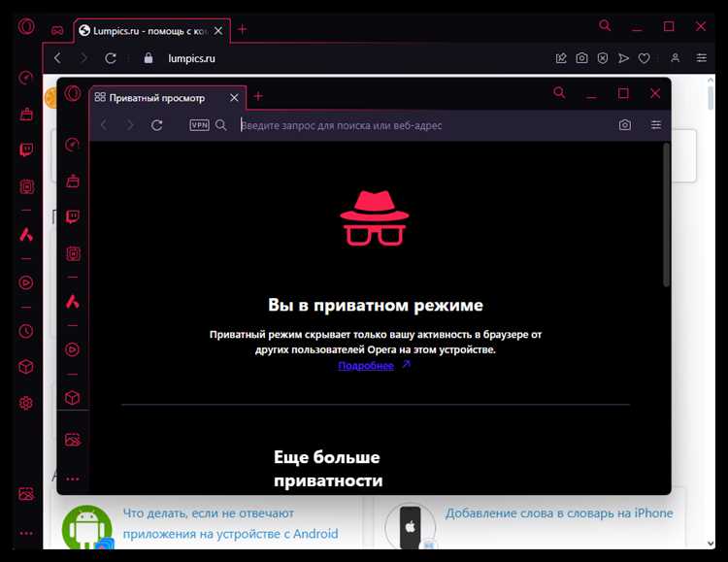728x562 pixels.
Task: Open GX Control speedometer in the private window sidebar
Action: pyautogui.click(x=72, y=145)
